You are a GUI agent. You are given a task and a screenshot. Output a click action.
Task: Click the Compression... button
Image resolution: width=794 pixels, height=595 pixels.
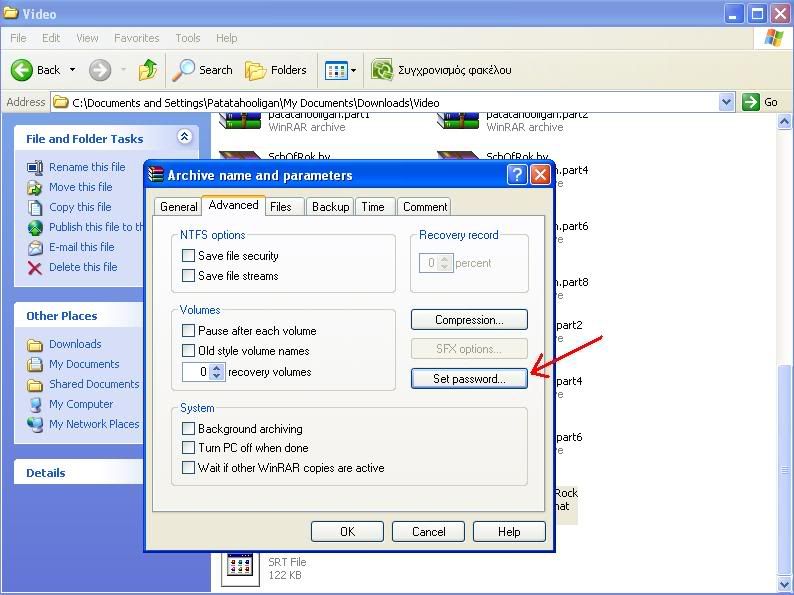coord(469,320)
